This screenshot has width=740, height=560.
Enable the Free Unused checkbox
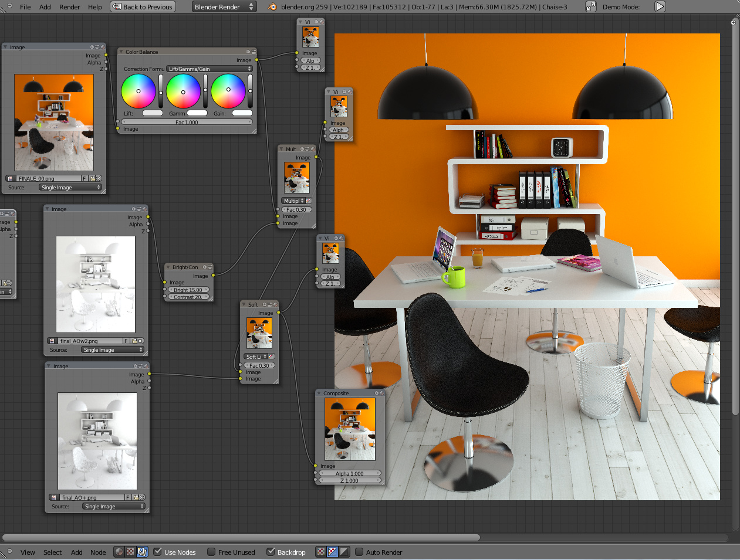click(211, 552)
